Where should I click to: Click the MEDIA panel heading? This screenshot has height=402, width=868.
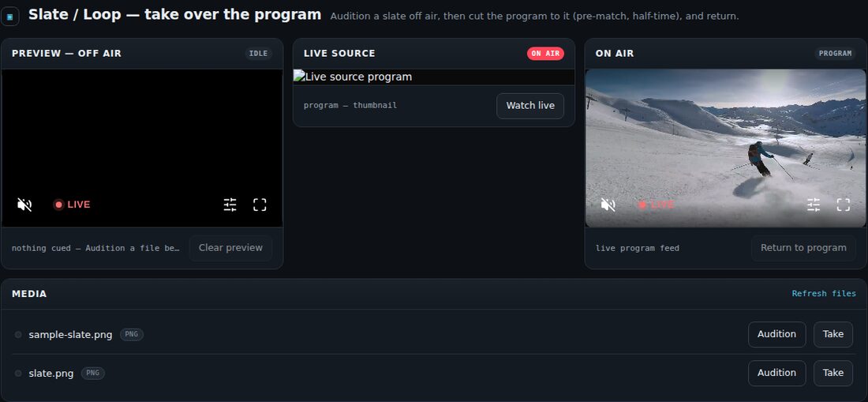[29, 294]
